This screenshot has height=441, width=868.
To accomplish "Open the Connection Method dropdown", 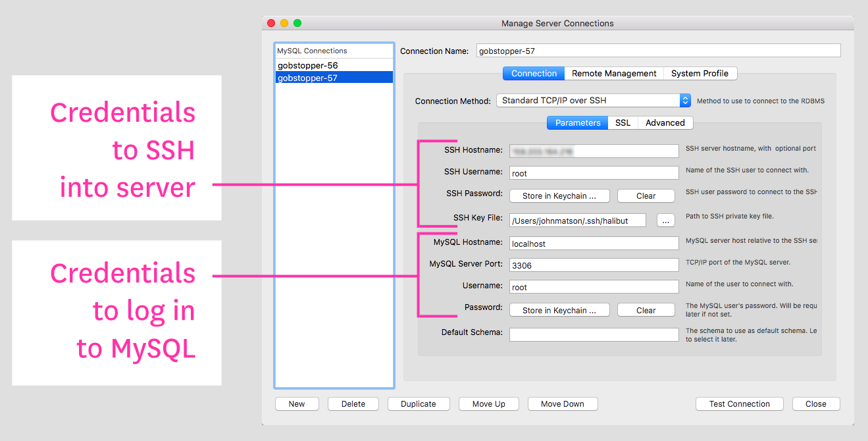I will 593,101.
